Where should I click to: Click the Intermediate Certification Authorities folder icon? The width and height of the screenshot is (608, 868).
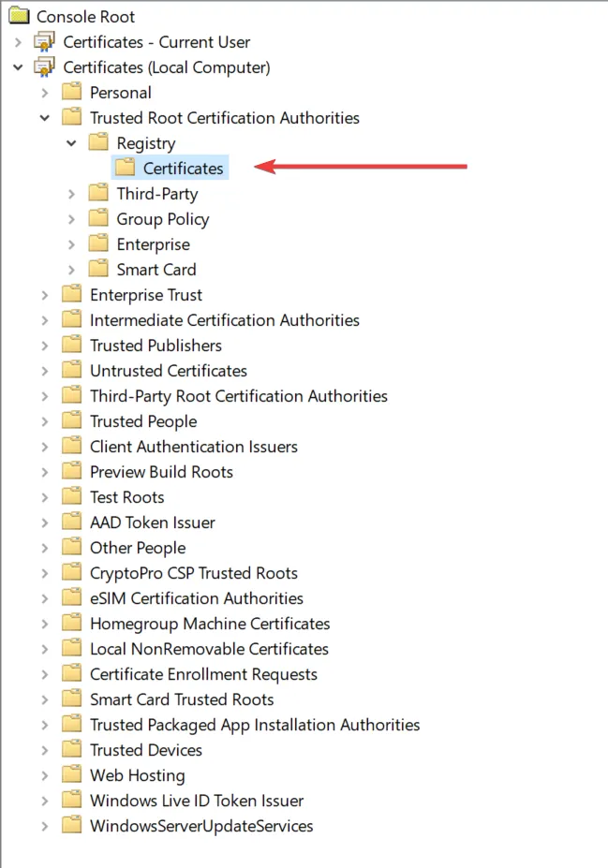[71, 319]
